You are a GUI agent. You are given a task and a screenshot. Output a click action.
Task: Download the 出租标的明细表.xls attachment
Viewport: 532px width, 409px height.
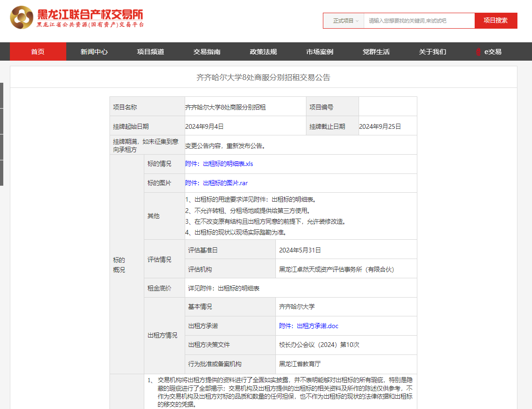(x=219, y=164)
